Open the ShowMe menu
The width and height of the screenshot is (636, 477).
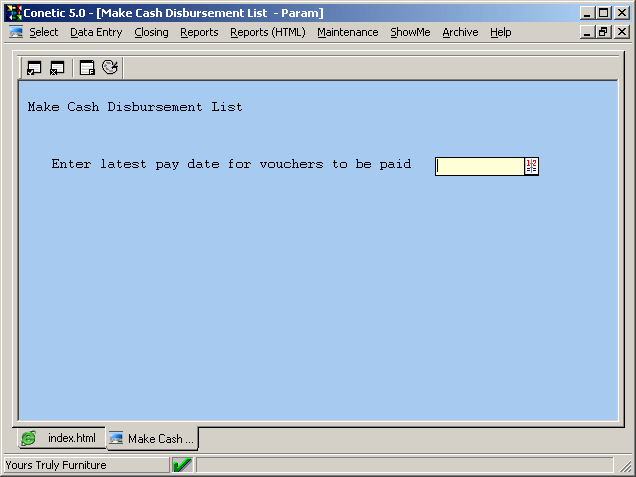pos(410,32)
